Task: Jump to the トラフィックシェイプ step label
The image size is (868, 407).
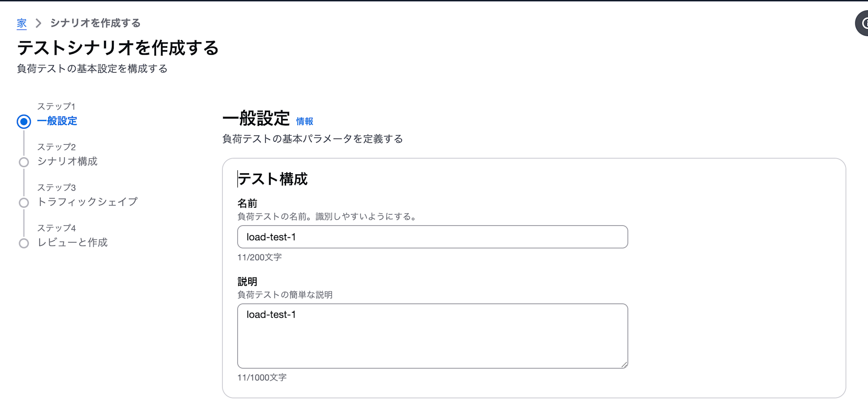Action: coord(87,202)
